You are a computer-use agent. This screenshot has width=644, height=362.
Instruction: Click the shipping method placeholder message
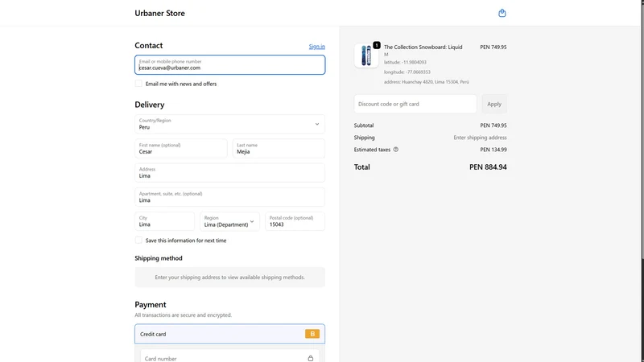[x=229, y=277]
